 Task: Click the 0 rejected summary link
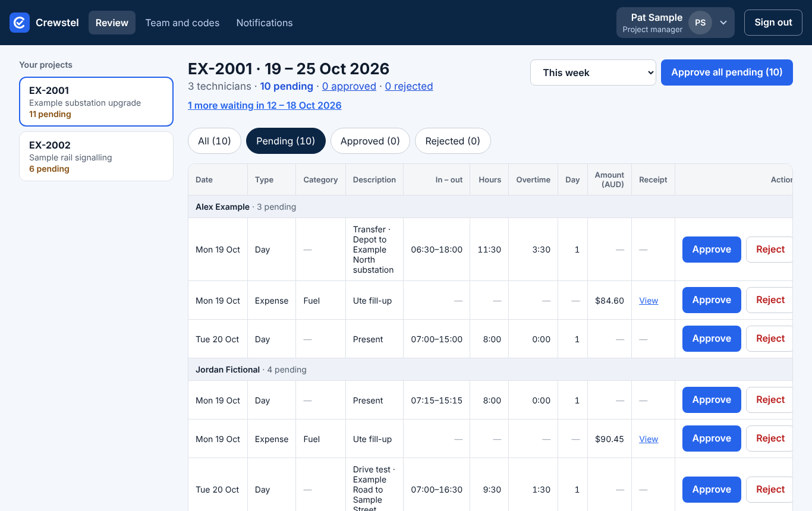pyautogui.click(x=409, y=86)
